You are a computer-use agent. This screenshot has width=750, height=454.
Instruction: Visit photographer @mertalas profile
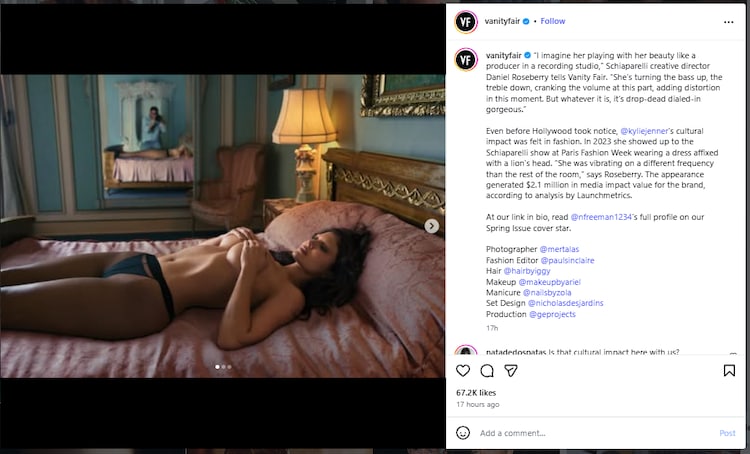[x=559, y=249]
